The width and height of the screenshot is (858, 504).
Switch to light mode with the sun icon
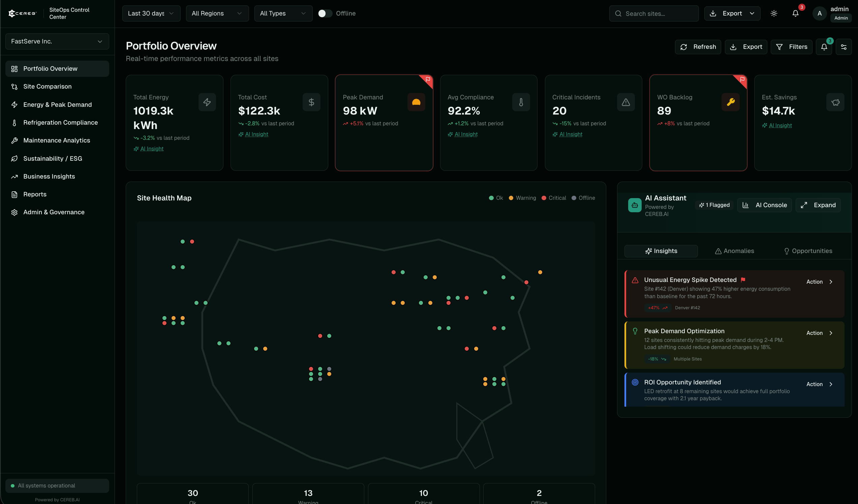pyautogui.click(x=773, y=13)
